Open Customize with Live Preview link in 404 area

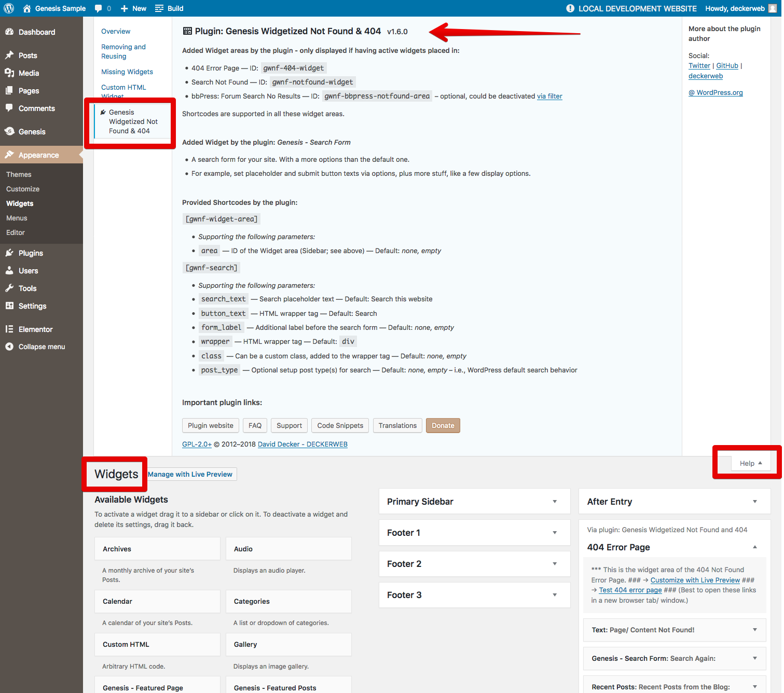695,580
